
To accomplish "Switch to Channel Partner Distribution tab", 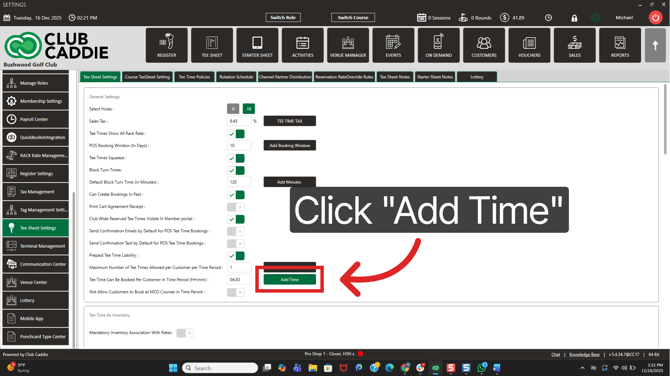I will point(285,77).
